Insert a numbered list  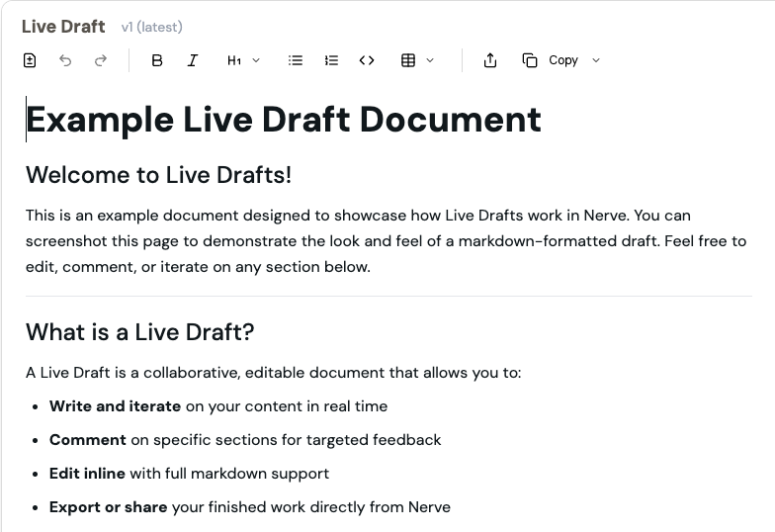331,60
